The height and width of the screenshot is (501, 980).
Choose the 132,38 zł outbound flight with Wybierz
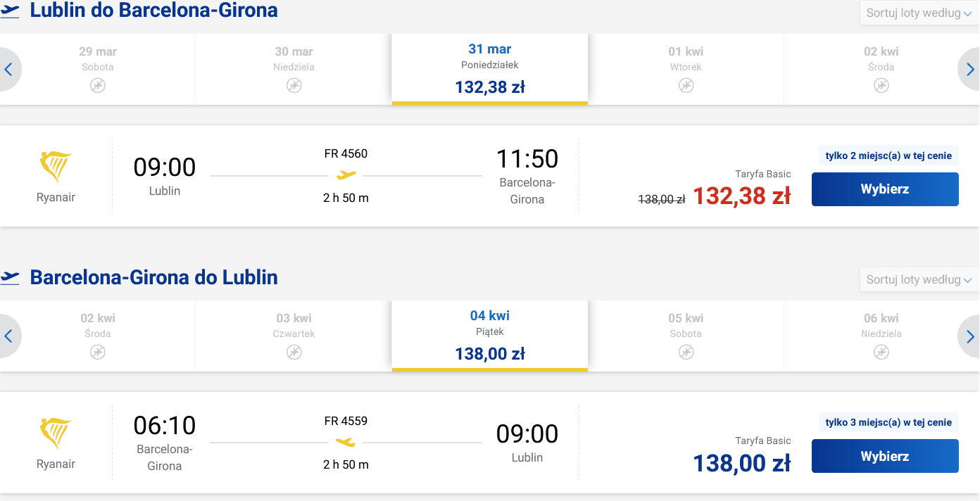point(885,189)
